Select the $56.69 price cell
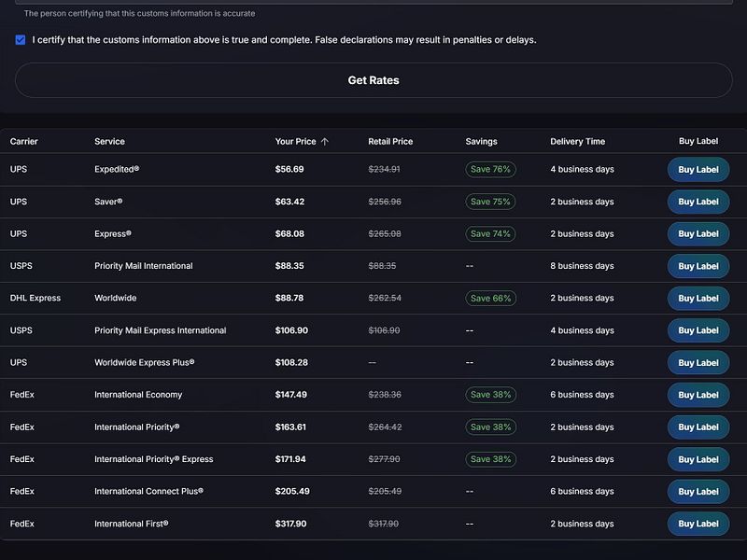This screenshot has width=747, height=560. click(x=289, y=169)
